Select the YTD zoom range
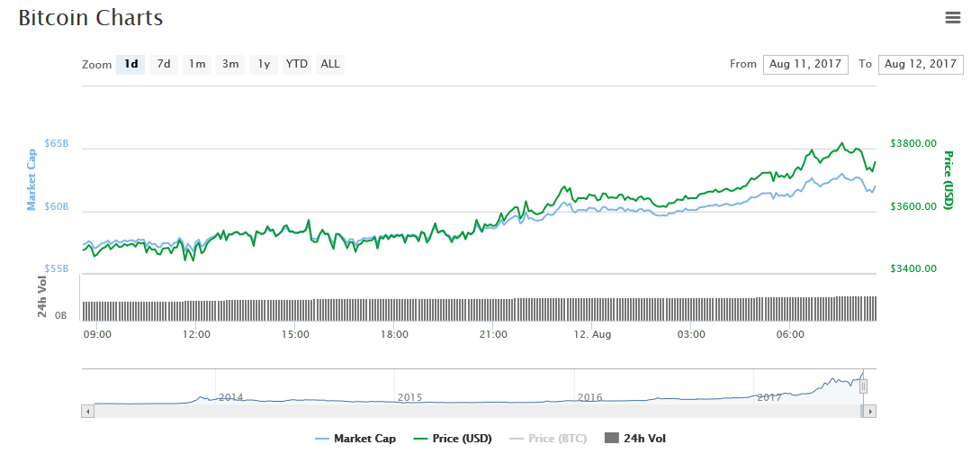The width and height of the screenshot is (980, 454). click(297, 64)
